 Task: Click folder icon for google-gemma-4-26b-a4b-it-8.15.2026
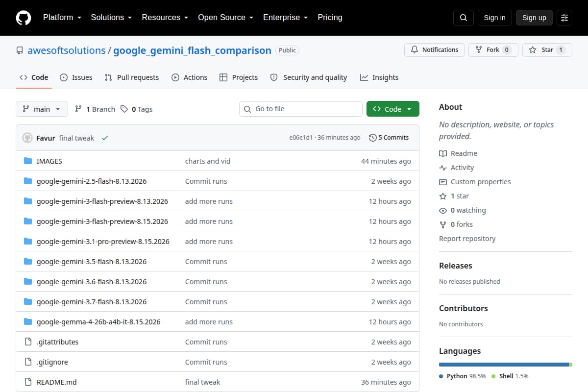pos(28,322)
